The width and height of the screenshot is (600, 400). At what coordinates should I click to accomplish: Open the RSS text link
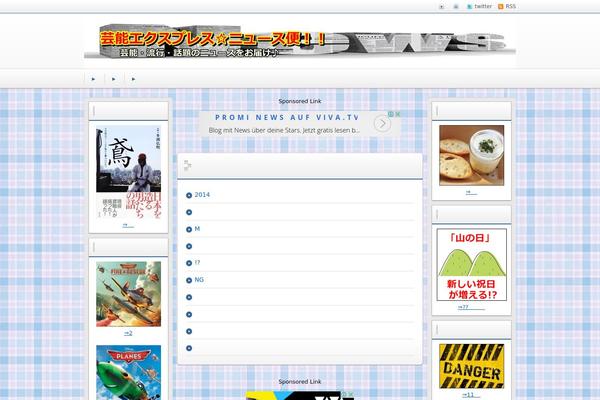(x=511, y=6)
